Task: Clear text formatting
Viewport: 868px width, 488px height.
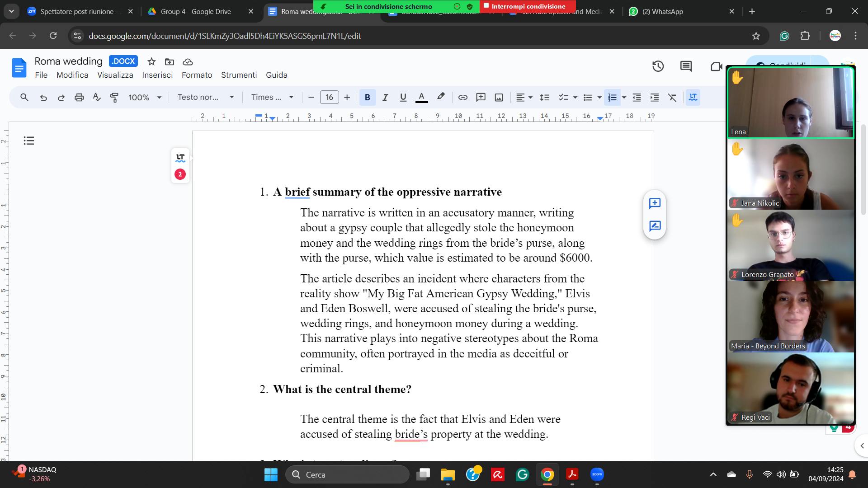Action: coord(672,97)
